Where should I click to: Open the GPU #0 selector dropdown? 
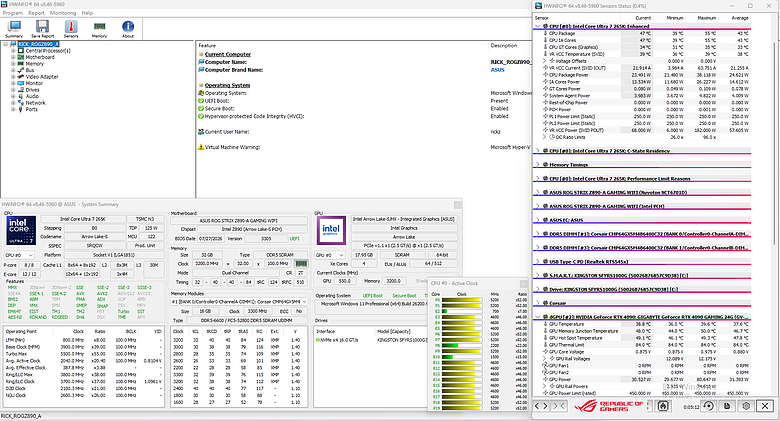(x=331, y=255)
